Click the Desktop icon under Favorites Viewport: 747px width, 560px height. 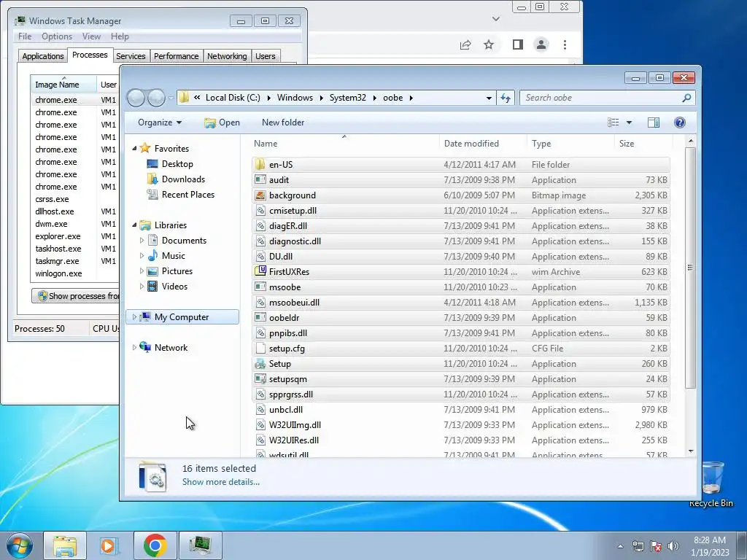(x=152, y=164)
